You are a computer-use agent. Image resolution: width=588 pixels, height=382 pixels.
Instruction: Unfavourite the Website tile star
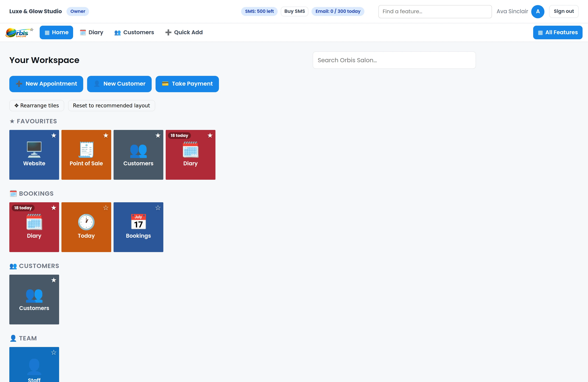(x=54, y=135)
